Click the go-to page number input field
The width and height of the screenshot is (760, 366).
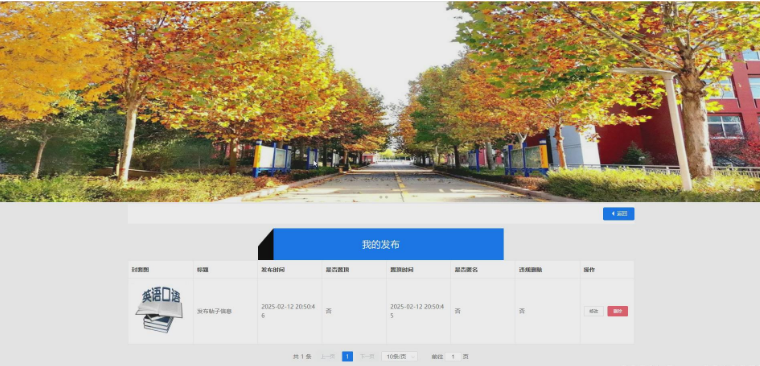pos(453,357)
